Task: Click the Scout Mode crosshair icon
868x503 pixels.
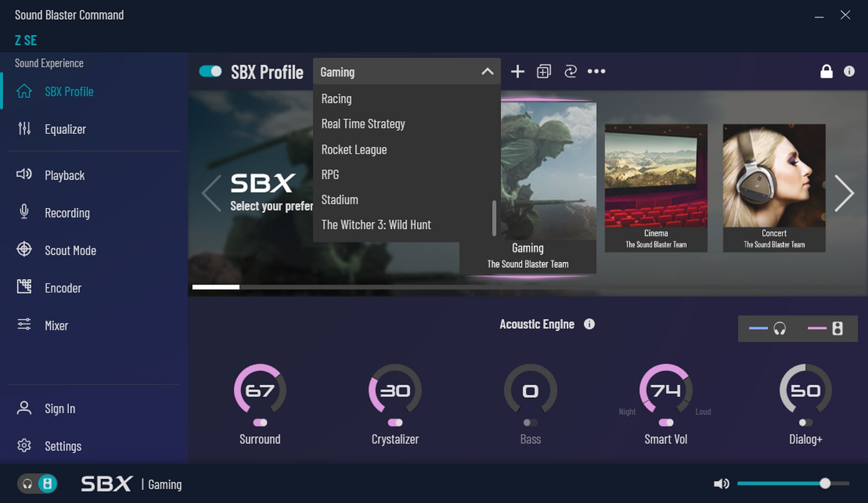Action: coord(24,249)
